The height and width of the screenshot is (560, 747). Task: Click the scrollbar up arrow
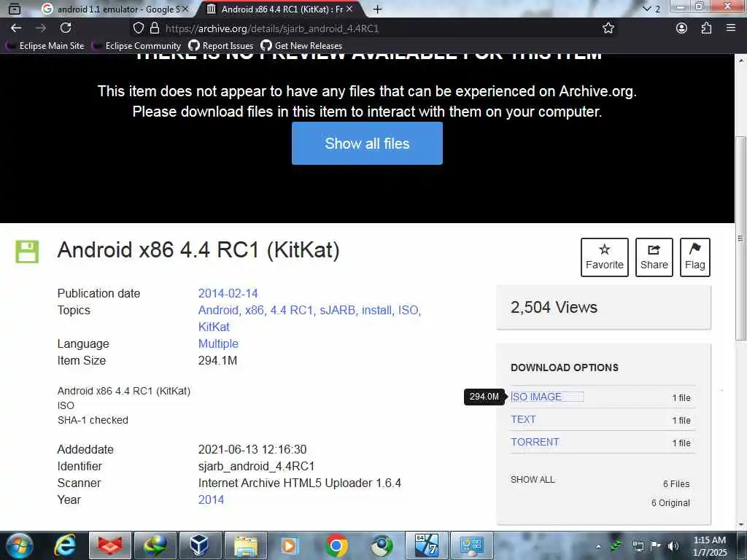tap(741, 61)
